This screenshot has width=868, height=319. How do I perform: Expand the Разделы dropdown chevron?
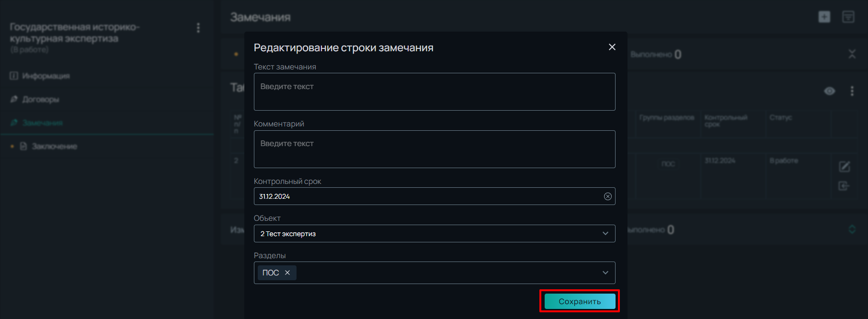[605, 273]
